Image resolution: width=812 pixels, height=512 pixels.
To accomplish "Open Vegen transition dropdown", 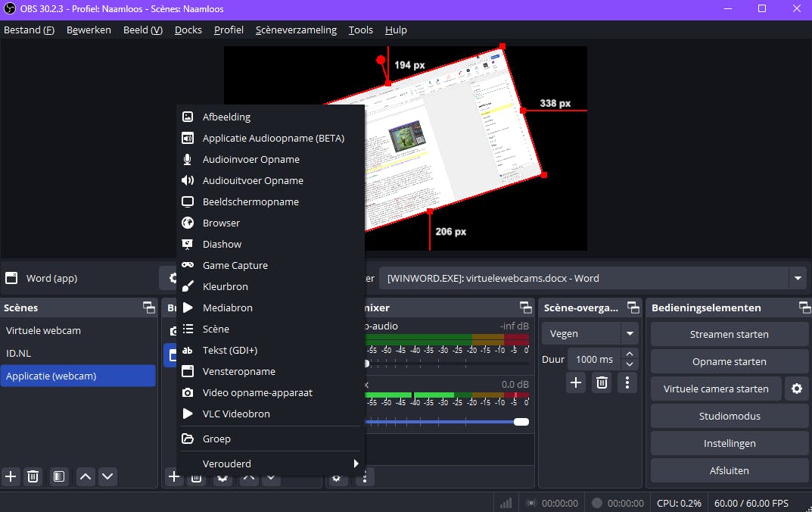I will click(630, 334).
